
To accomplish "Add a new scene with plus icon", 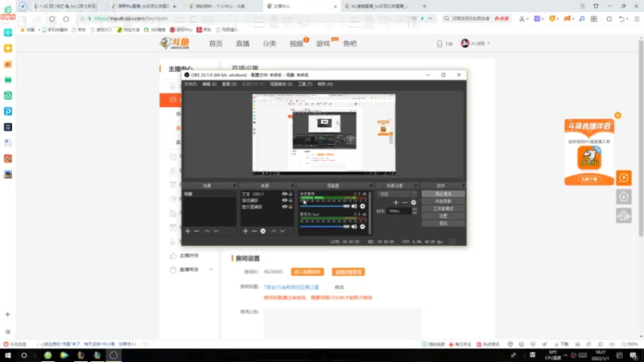I will point(188,231).
